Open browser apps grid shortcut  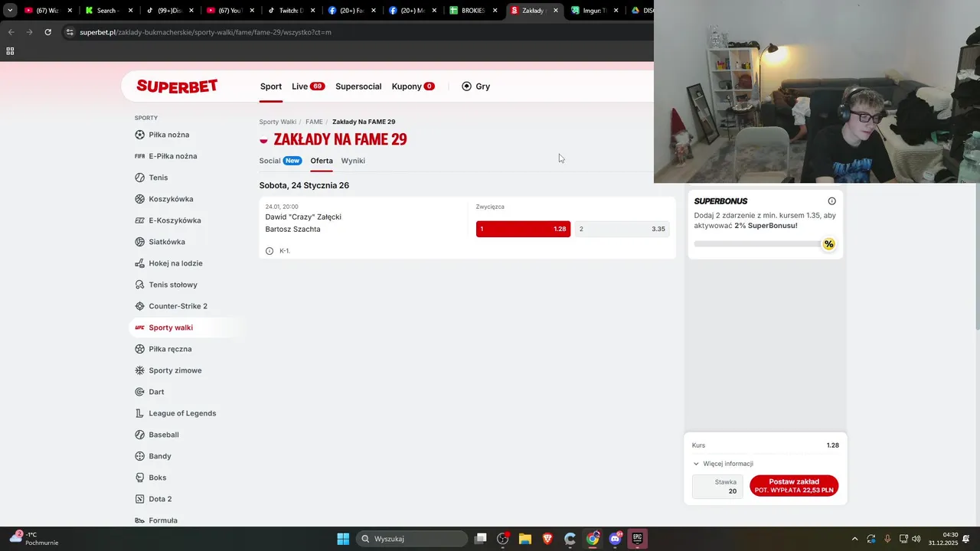[10, 51]
